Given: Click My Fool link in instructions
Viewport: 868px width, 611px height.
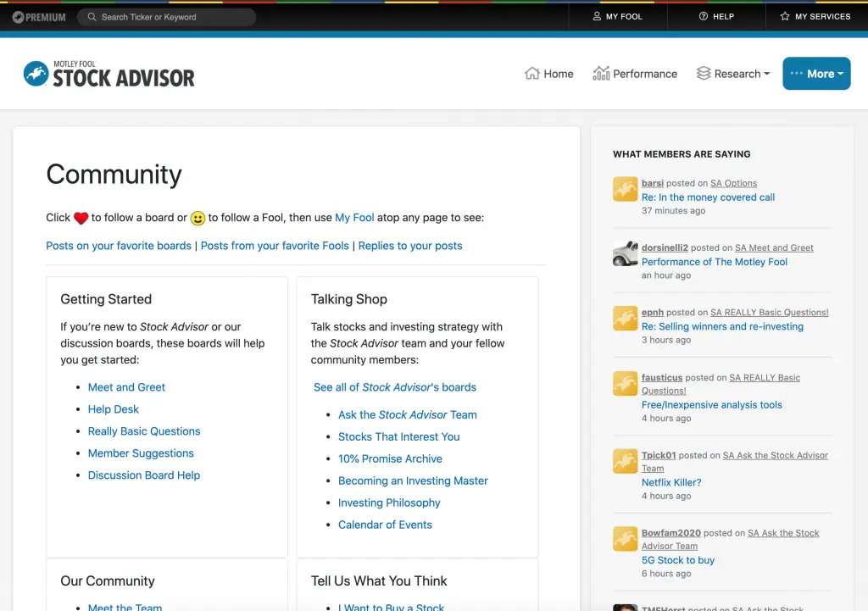Looking at the screenshot, I should click(x=354, y=218).
